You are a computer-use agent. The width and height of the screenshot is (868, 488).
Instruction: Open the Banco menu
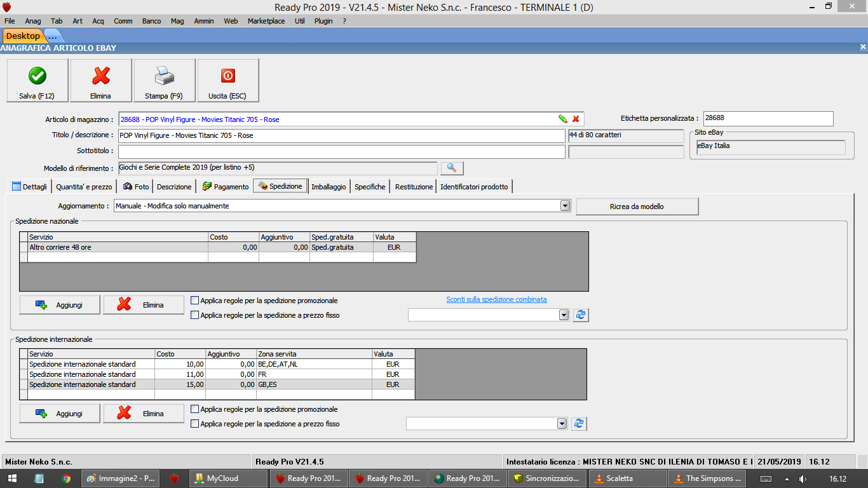pos(151,21)
